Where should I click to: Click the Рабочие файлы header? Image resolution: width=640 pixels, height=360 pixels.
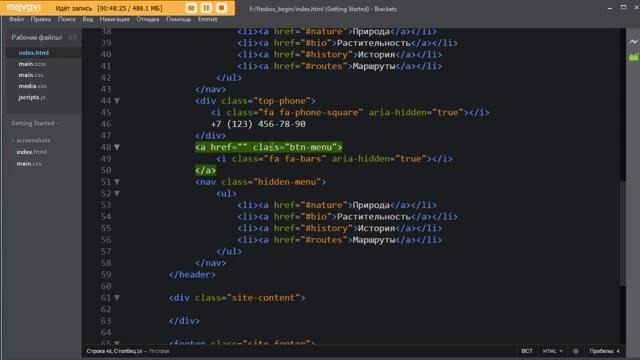coord(37,37)
